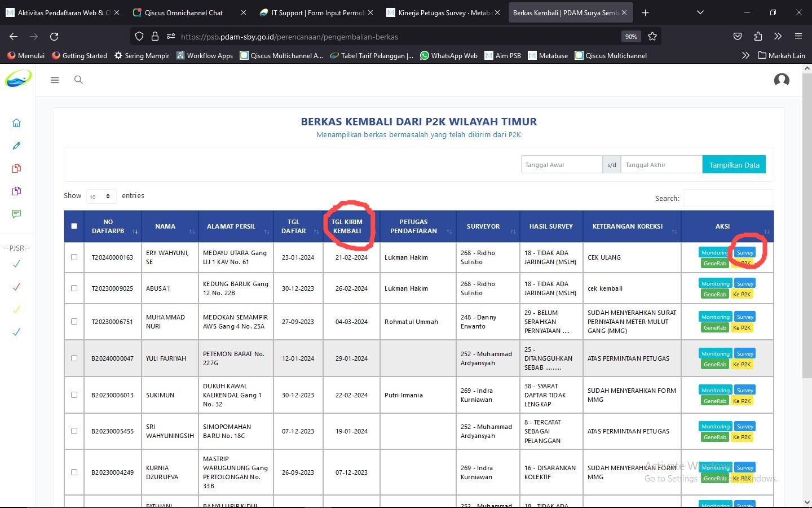Click the browser address bar URL
Viewport: 812px width, 508px height.
click(289, 37)
